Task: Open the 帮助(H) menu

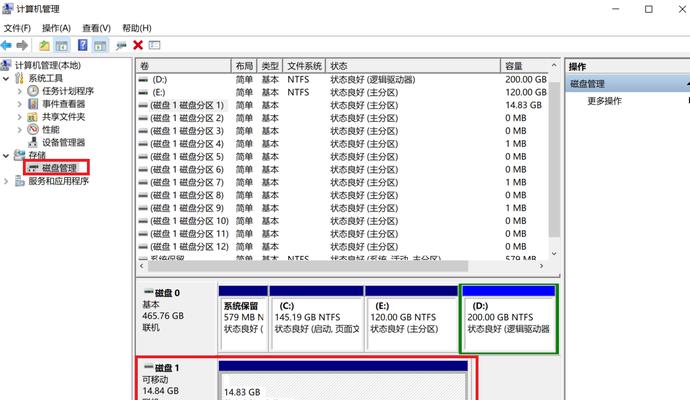Action: pos(137,28)
